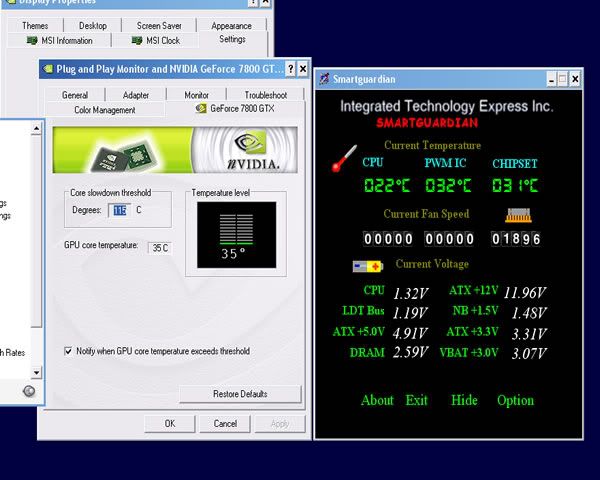
Task: Open Option in Smartguardian
Action: click(x=515, y=400)
